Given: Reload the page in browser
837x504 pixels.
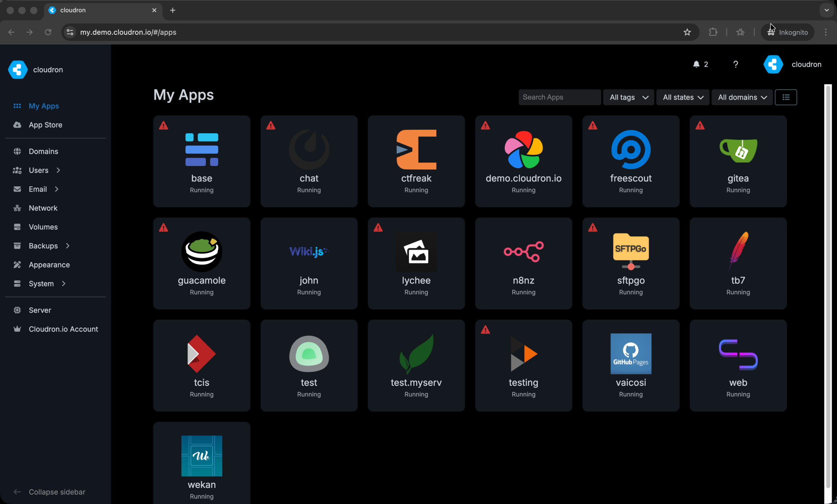Looking at the screenshot, I should click(48, 32).
